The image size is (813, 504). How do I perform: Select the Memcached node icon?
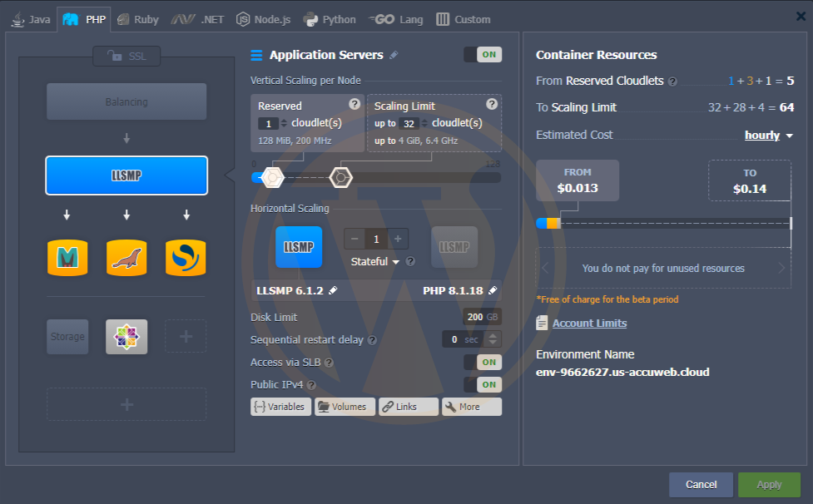[x=67, y=258]
